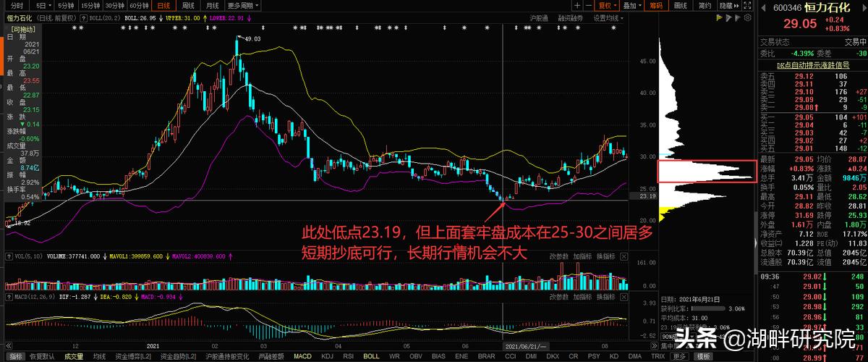
Task: Select the 资金趋势[L2] indicator
Action: coord(180,357)
